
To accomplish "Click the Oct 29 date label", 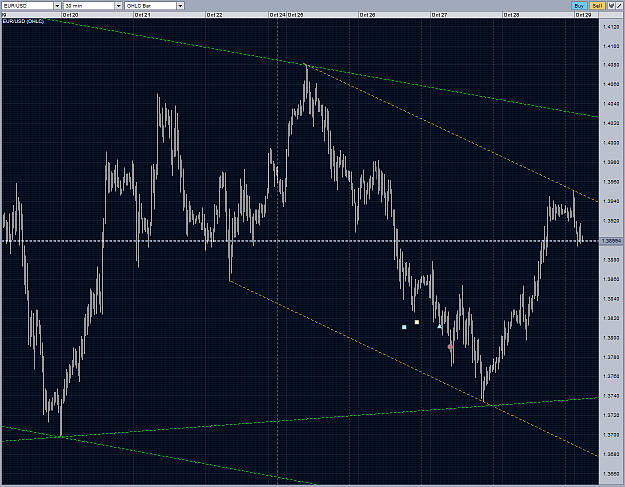I will pyautogui.click(x=583, y=15).
